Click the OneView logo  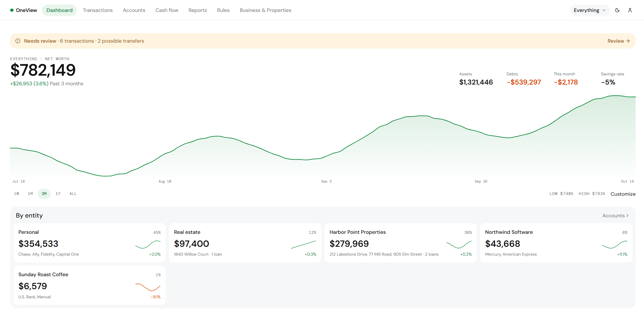[x=24, y=10]
